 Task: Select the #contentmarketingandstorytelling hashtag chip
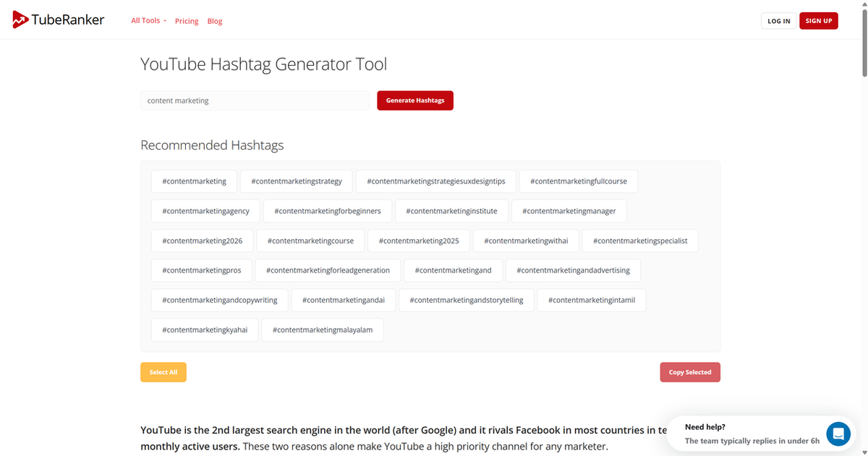(467, 300)
